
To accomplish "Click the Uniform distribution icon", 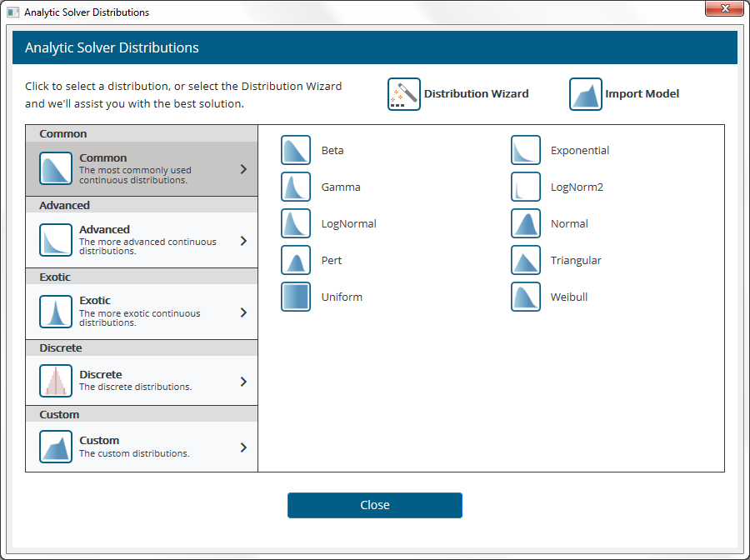I will point(294,297).
